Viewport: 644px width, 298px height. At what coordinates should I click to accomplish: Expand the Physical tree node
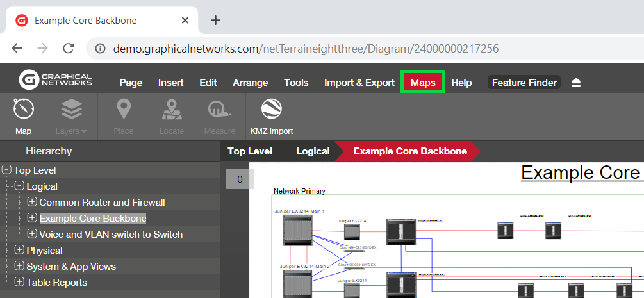tap(19, 251)
